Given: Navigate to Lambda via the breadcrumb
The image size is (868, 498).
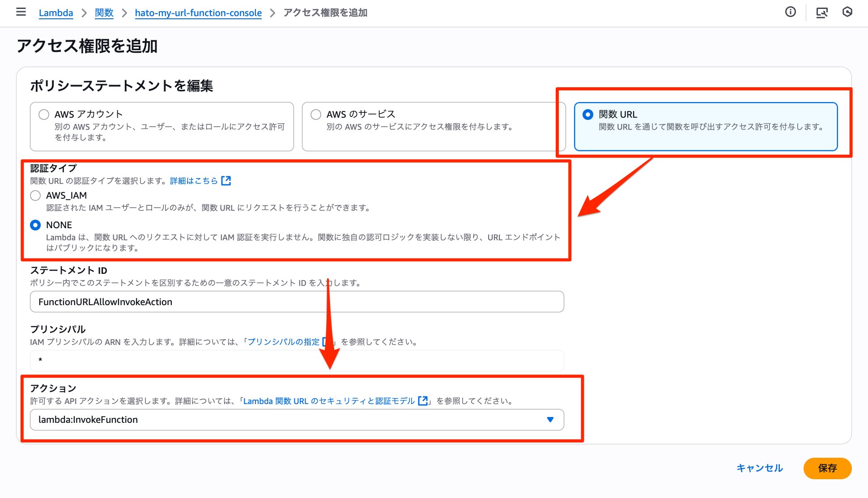Looking at the screenshot, I should [55, 13].
